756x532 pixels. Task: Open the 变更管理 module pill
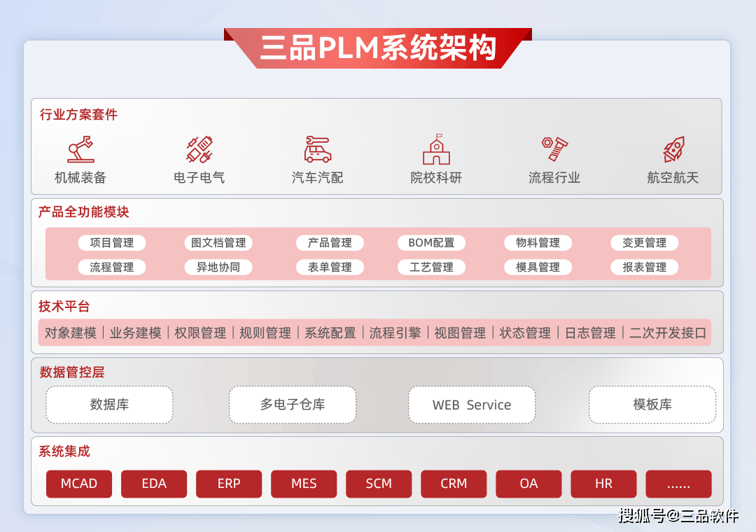[x=645, y=243]
